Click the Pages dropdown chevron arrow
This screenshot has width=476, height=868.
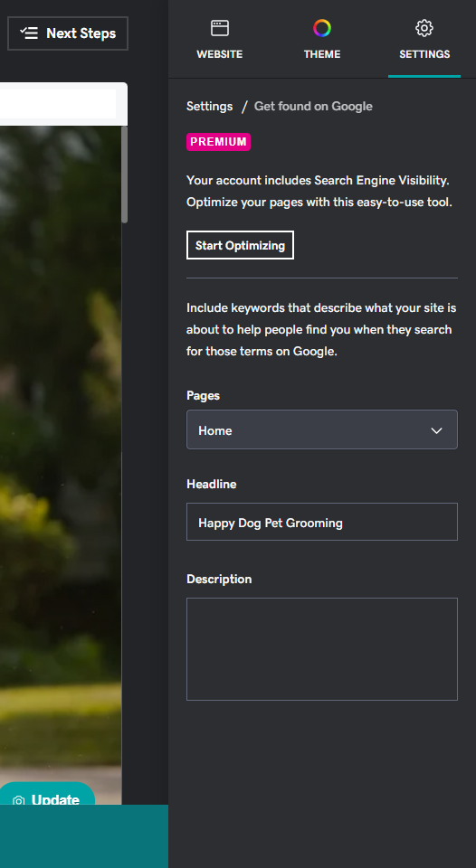click(437, 430)
